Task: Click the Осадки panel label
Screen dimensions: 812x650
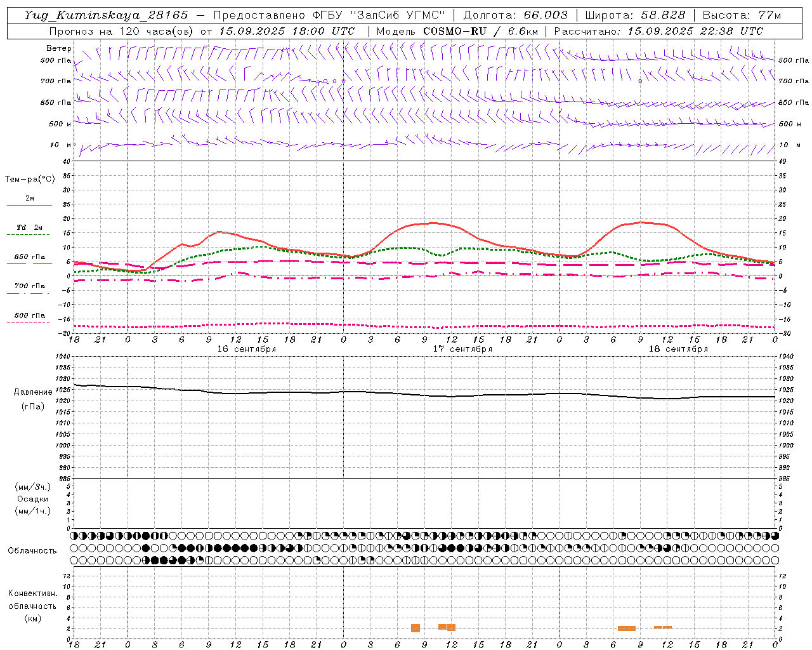Action: point(33,499)
